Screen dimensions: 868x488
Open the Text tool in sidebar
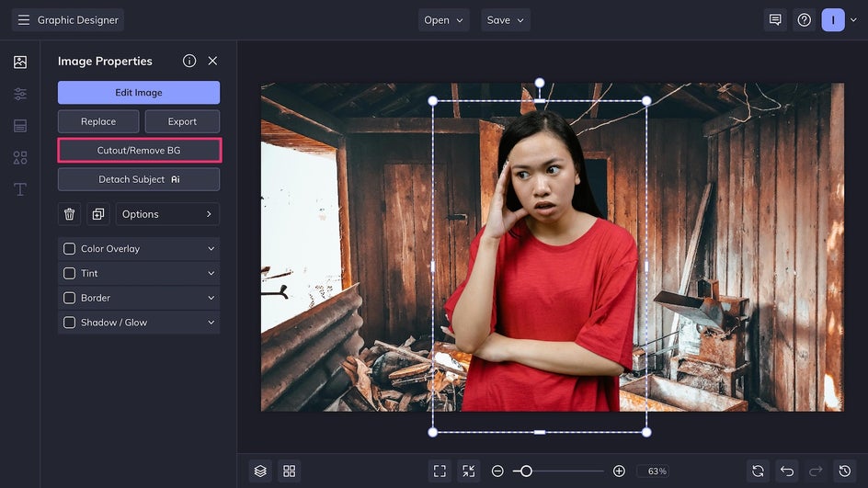point(20,189)
